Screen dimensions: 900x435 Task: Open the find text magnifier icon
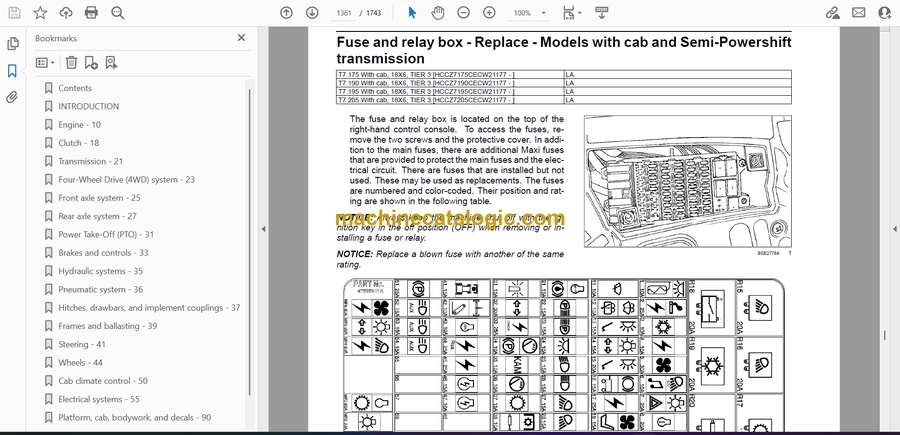pyautogui.click(x=118, y=13)
